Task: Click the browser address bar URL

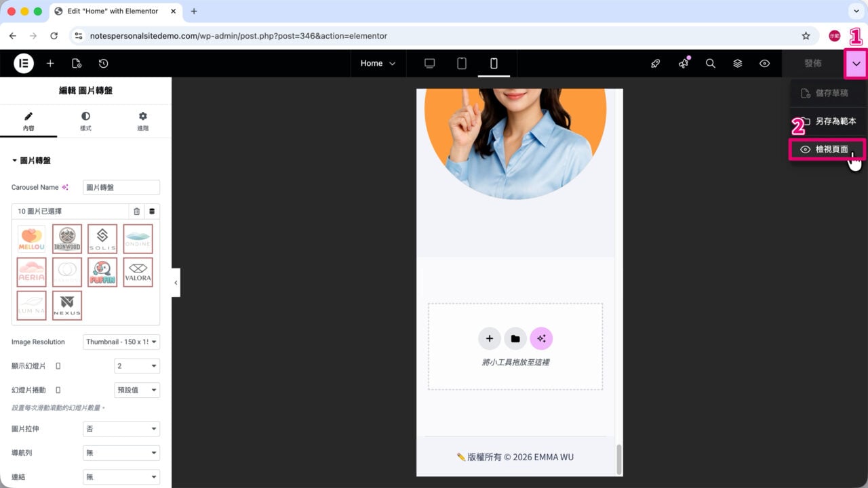Action: [x=239, y=35]
